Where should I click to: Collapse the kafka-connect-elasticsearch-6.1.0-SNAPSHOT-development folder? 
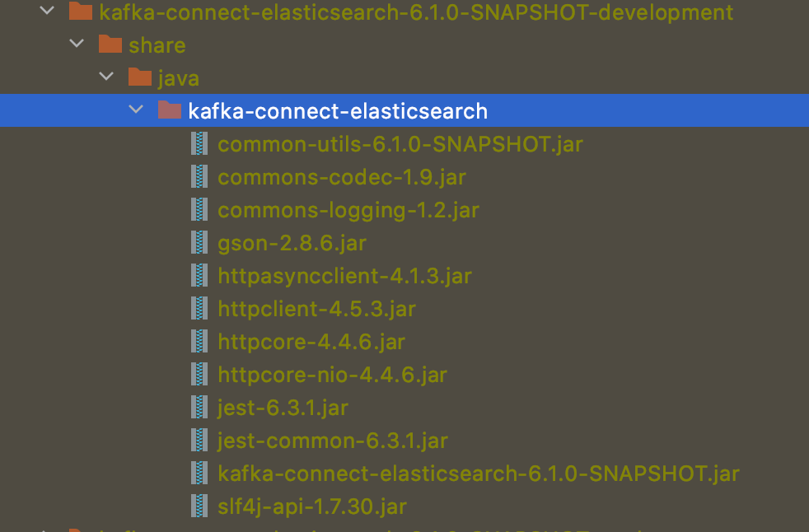coord(47,12)
